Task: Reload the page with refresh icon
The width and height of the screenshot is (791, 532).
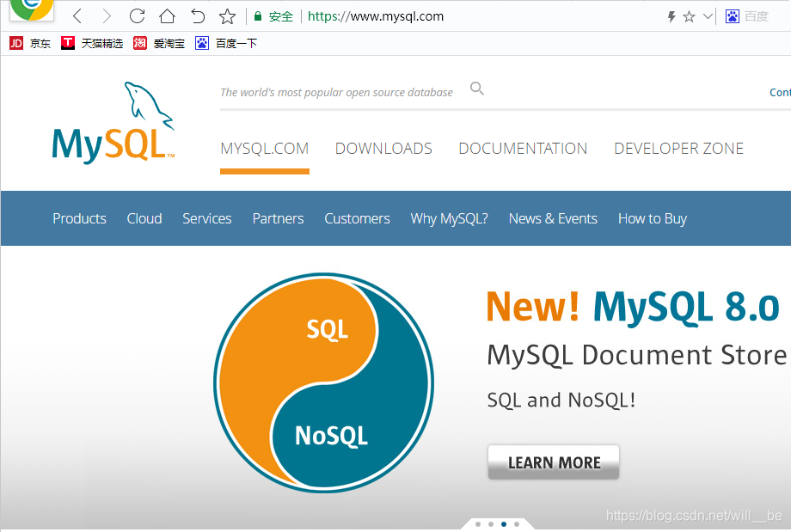Action: (137, 16)
